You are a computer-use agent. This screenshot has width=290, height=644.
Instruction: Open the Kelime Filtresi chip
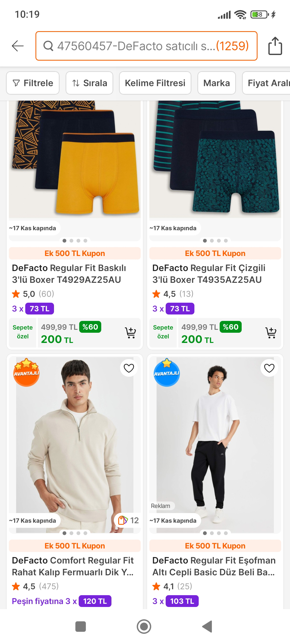click(x=155, y=83)
